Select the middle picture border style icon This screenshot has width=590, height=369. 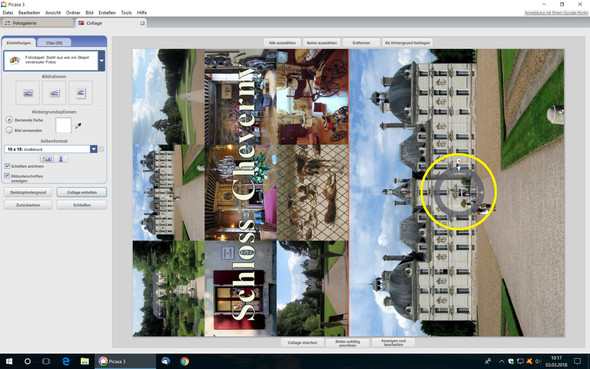click(x=54, y=93)
